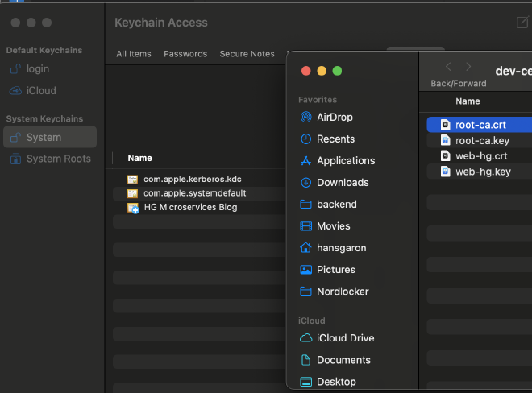Click the com.apple.systemdefault certificate icon

[132, 193]
